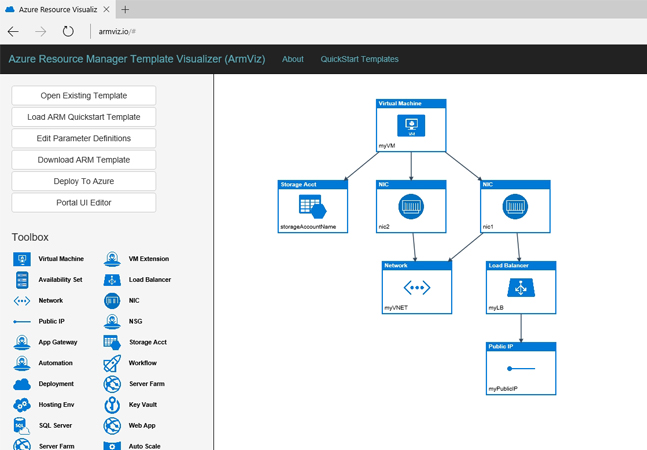Click the myLB label text

496,308
